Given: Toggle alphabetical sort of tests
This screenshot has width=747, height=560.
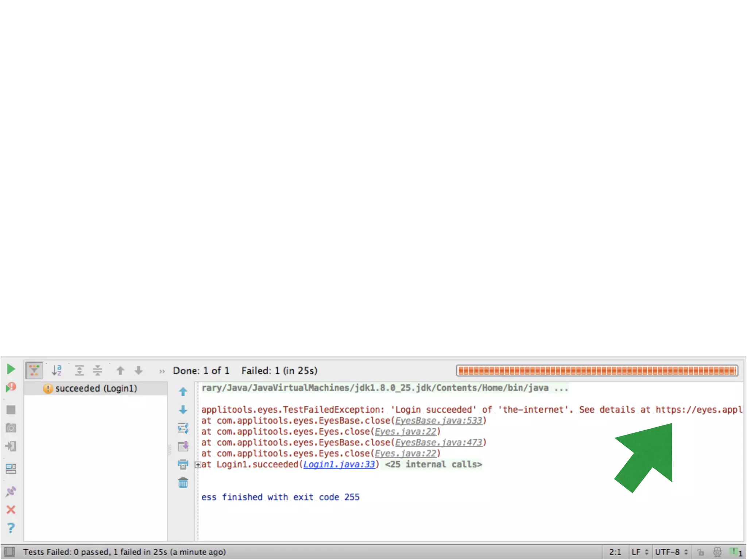Looking at the screenshot, I should [x=57, y=370].
